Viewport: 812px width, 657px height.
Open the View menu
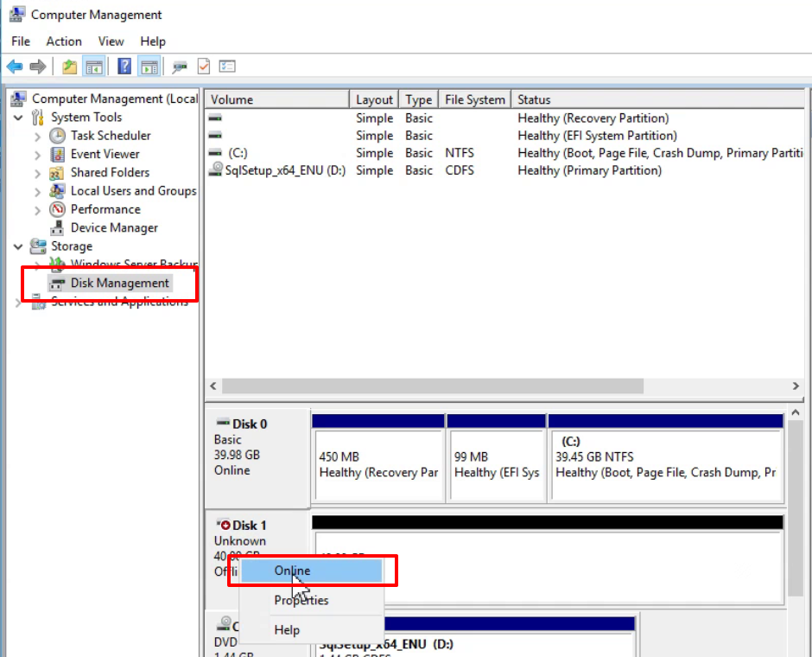(111, 41)
